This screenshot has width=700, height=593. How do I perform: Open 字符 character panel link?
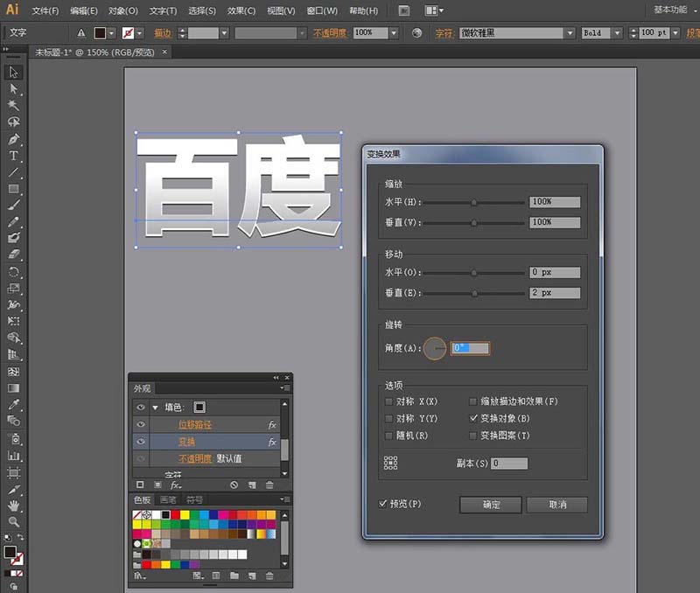[444, 33]
